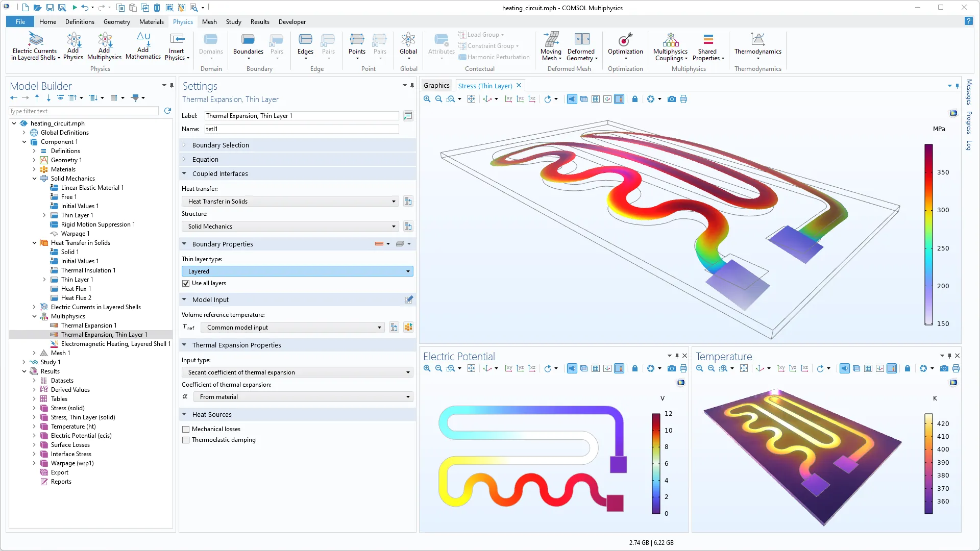Open Thin layer type dropdown

297,271
